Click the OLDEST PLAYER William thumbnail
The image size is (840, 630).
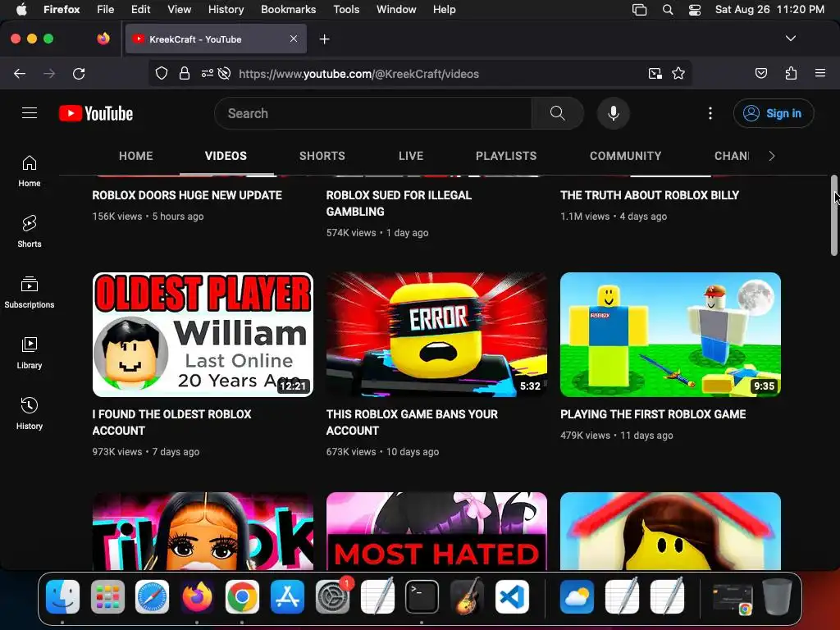click(203, 335)
